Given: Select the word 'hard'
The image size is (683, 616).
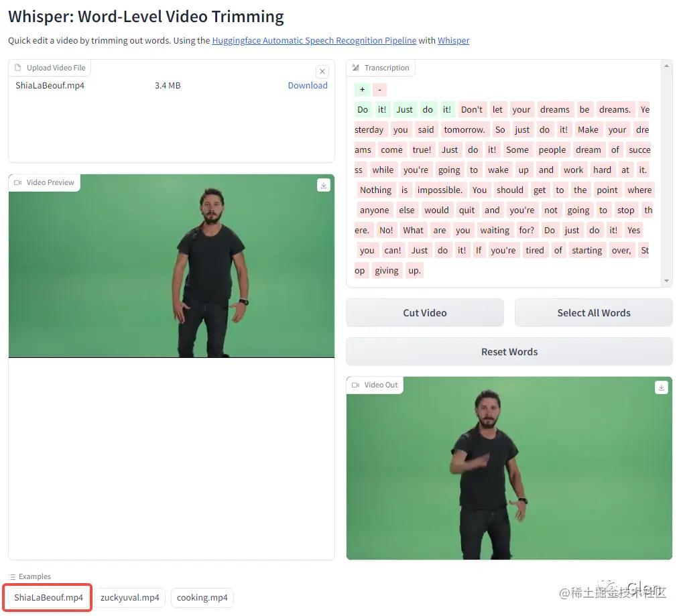Looking at the screenshot, I should point(602,170).
